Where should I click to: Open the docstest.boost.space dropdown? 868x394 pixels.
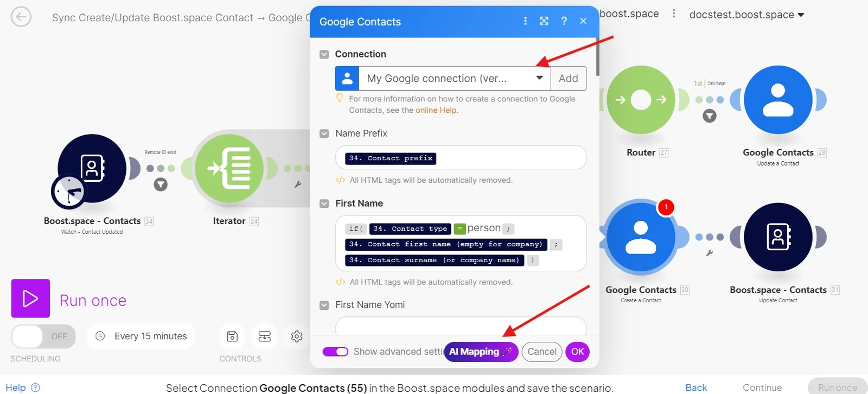(x=746, y=15)
